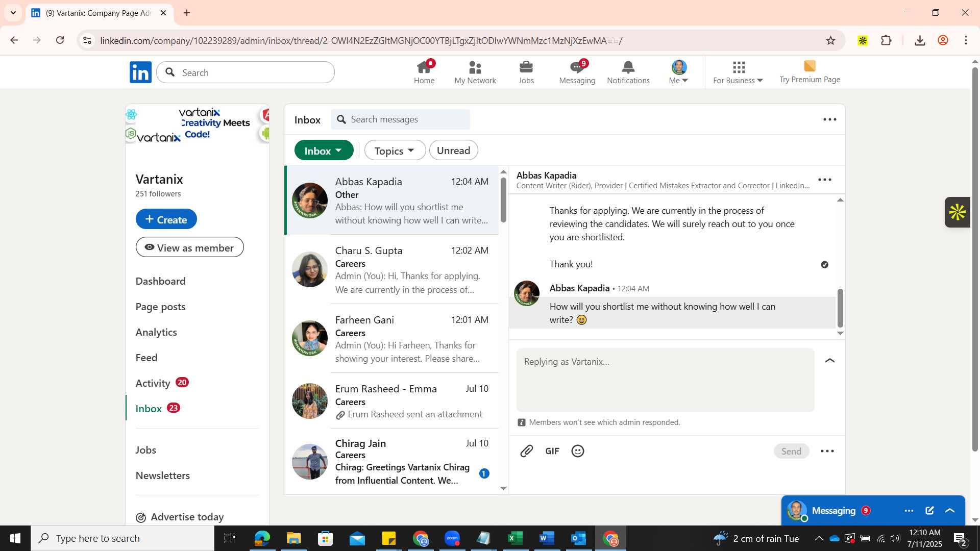Open GIF picker in reply toolbar
This screenshot has width=980, height=551.
(x=552, y=451)
